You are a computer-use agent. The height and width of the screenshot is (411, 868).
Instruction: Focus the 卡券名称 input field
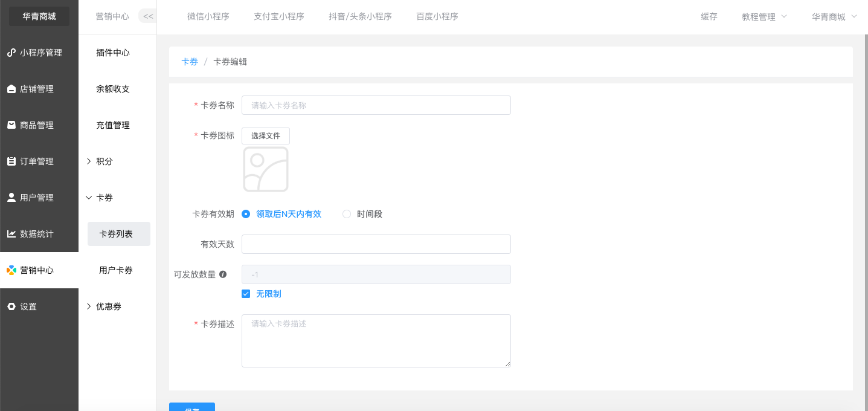pyautogui.click(x=376, y=105)
